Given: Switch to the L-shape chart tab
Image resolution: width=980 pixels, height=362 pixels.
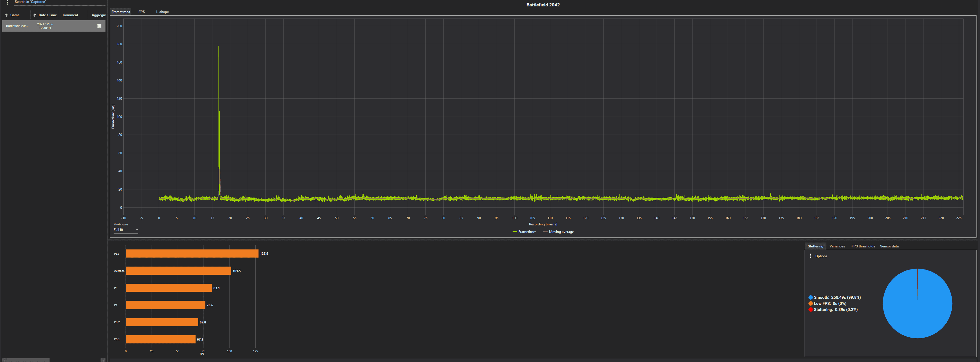Looking at the screenshot, I should tap(163, 12).
